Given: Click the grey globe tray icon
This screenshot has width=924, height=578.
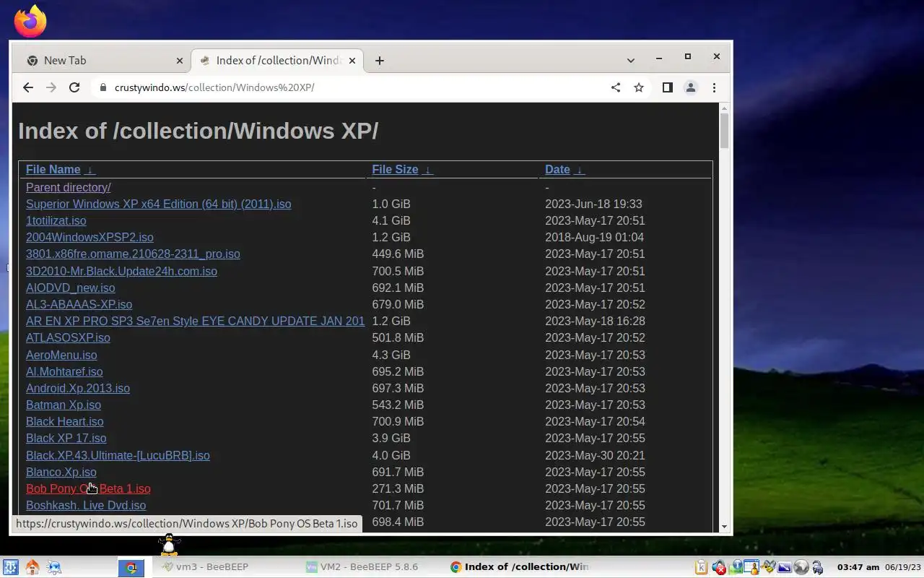Looking at the screenshot, I should (x=801, y=567).
